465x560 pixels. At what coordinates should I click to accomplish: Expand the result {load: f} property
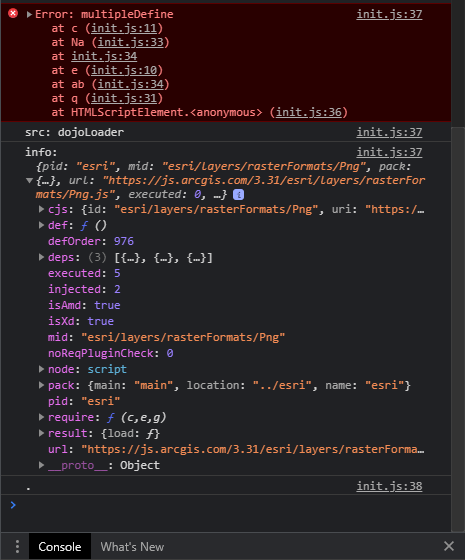(41, 433)
